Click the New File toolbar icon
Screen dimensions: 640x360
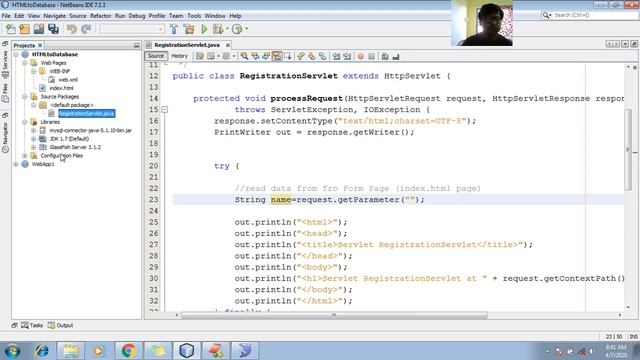11,29
